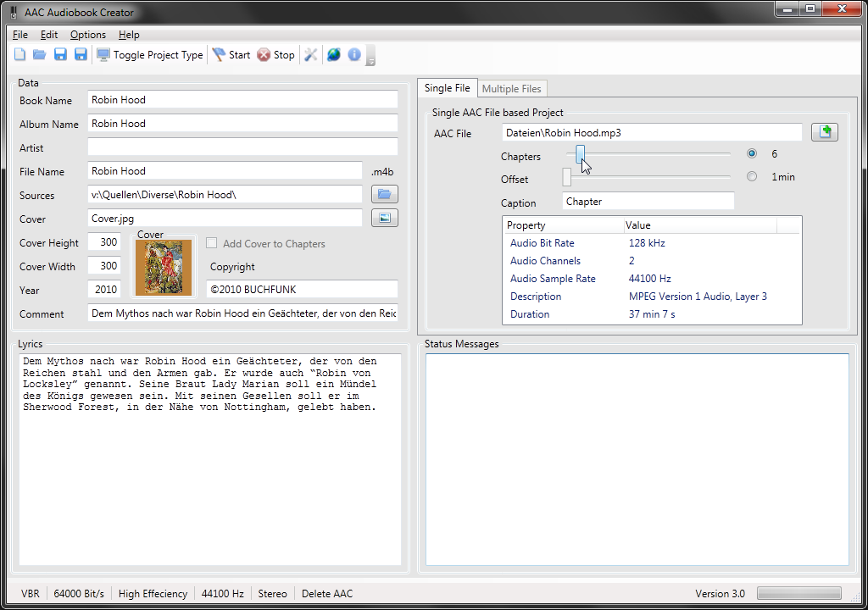Open settings with the wrench tools icon
Viewport: 868px width, 610px height.
311,55
